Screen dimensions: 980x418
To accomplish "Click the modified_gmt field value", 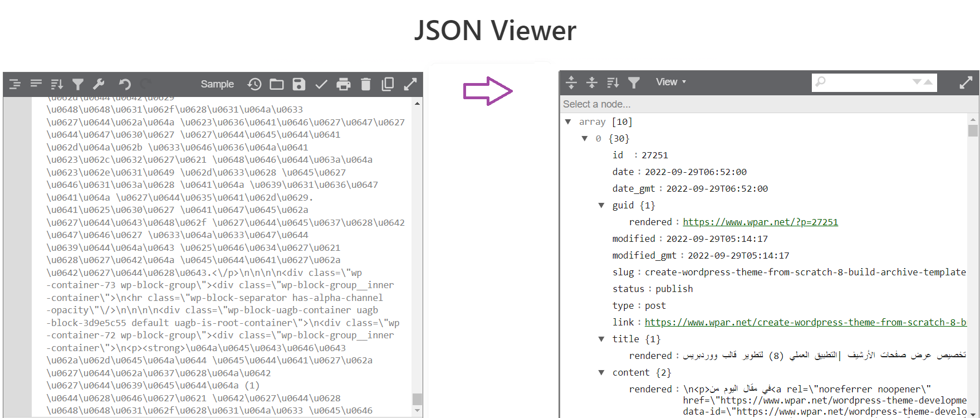I will click(x=738, y=255).
